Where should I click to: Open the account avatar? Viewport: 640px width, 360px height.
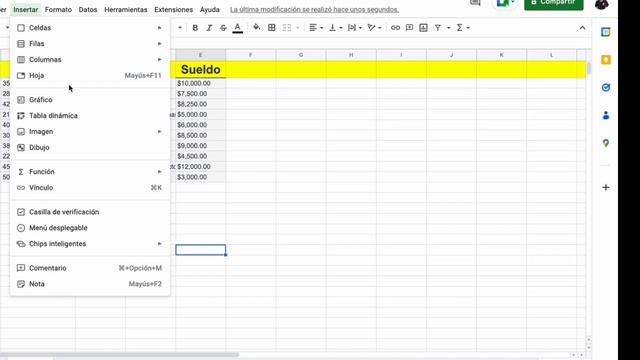tap(602, 4)
